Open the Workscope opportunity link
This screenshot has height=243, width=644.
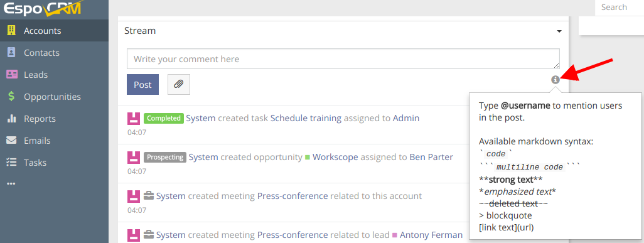(x=335, y=157)
